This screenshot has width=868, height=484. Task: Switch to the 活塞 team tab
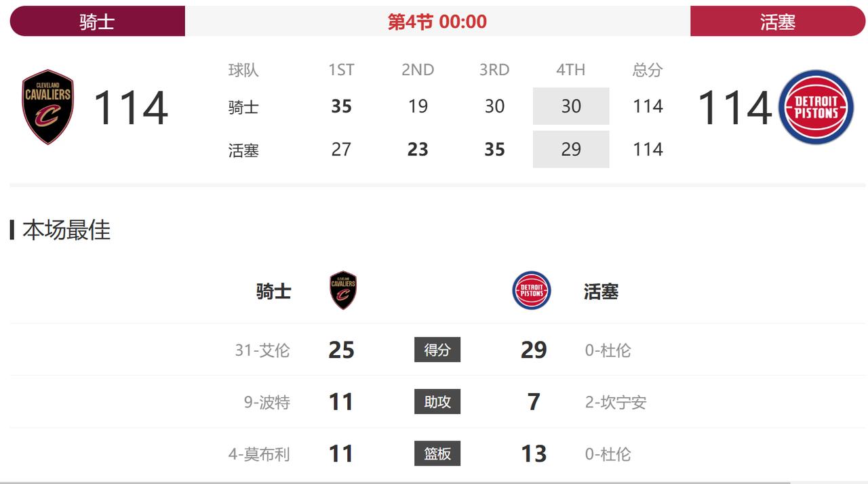point(778,21)
